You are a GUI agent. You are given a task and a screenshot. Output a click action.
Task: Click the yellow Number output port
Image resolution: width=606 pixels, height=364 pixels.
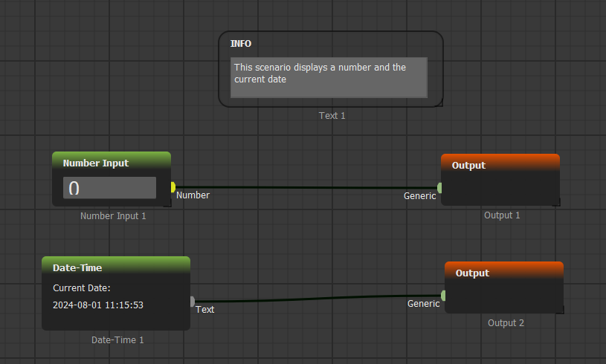173,187
